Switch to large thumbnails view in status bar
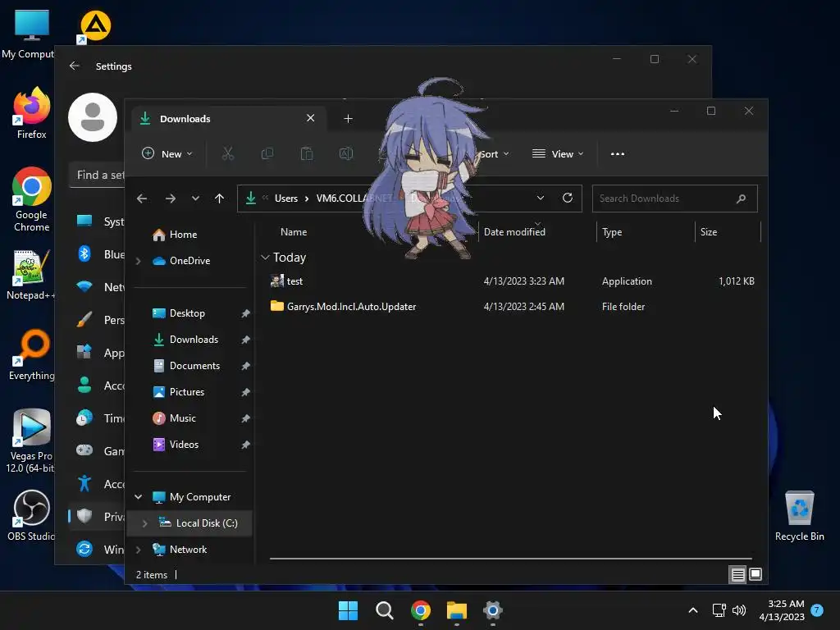The height and width of the screenshot is (630, 840). pos(756,575)
